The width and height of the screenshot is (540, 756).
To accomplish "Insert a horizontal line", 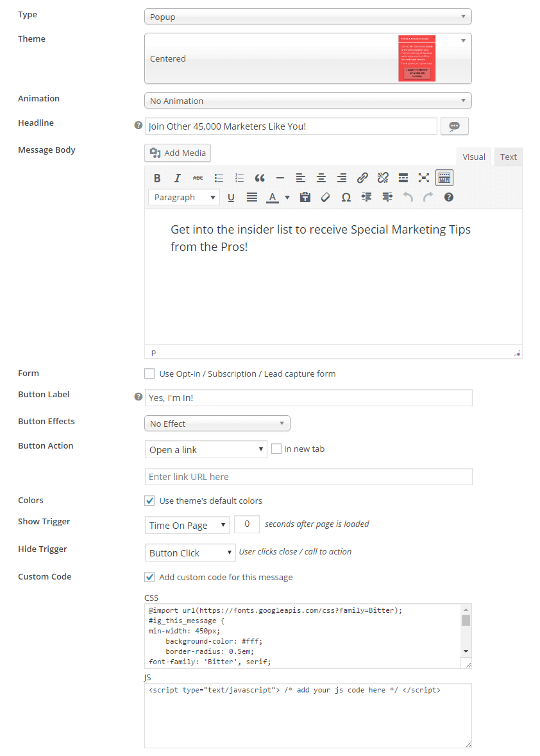I will (280, 178).
